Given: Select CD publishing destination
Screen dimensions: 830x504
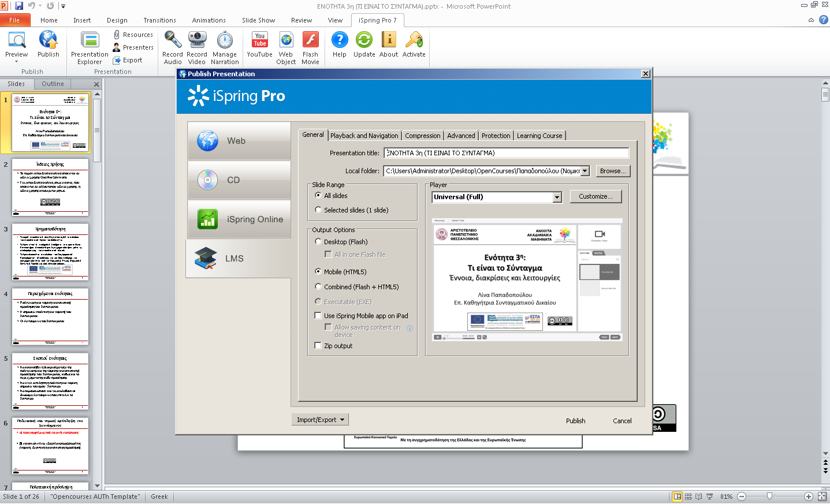Looking at the screenshot, I should point(239,180).
